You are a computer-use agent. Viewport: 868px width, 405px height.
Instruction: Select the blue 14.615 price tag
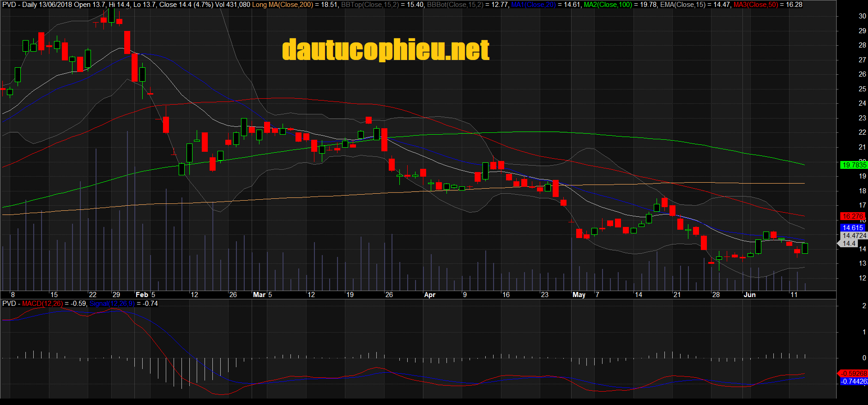(x=852, y=228)
